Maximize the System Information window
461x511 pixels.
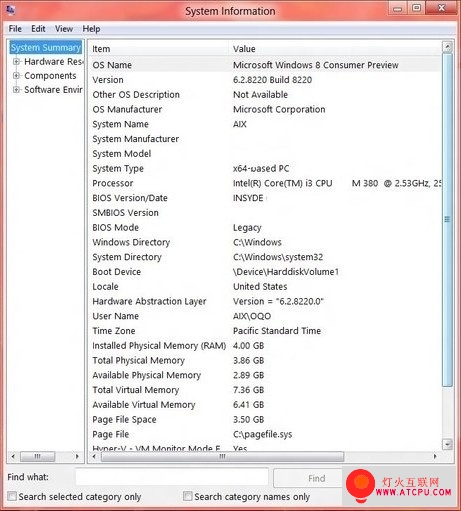coord(416,8)
